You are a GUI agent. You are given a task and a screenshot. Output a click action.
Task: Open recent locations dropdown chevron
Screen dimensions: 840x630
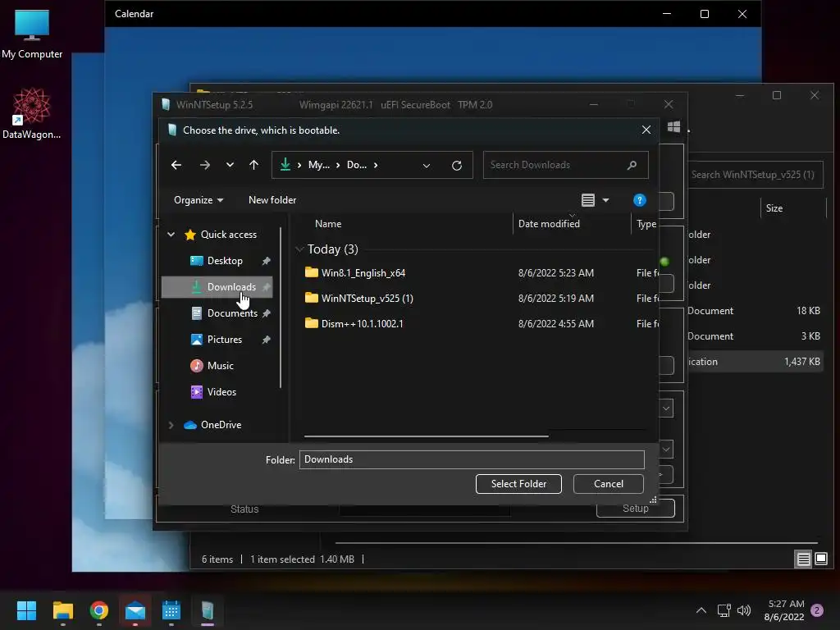click(x=230, y=165)
